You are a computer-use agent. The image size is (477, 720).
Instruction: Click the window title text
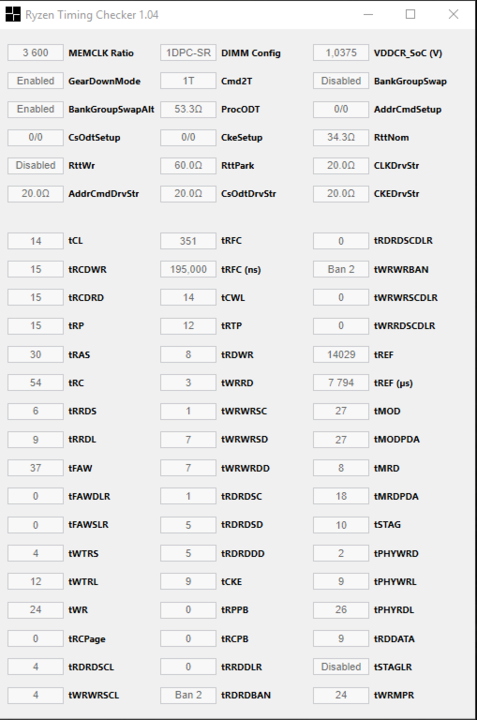point(92,15)
